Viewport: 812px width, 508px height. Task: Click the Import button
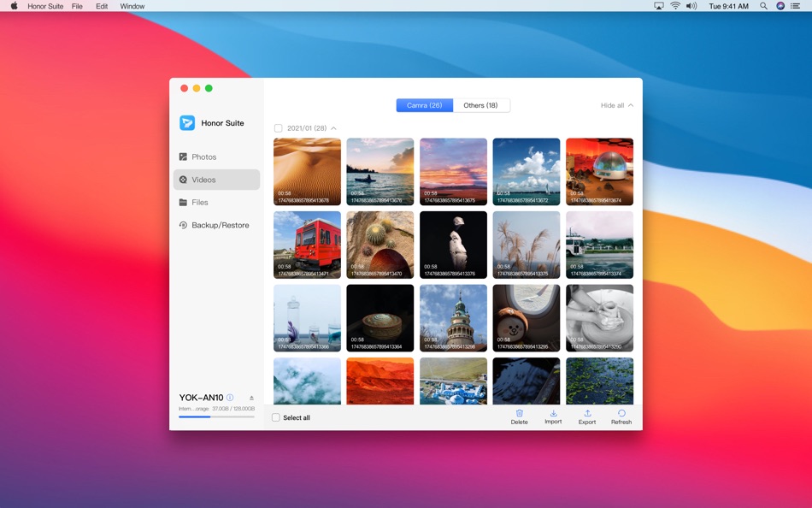[x=553, y=415]
